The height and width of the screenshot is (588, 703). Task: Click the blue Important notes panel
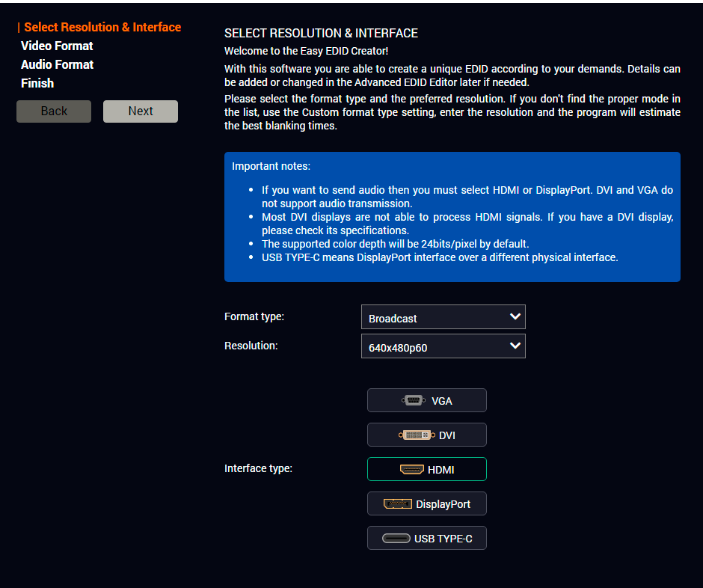(x=452, y=217)
